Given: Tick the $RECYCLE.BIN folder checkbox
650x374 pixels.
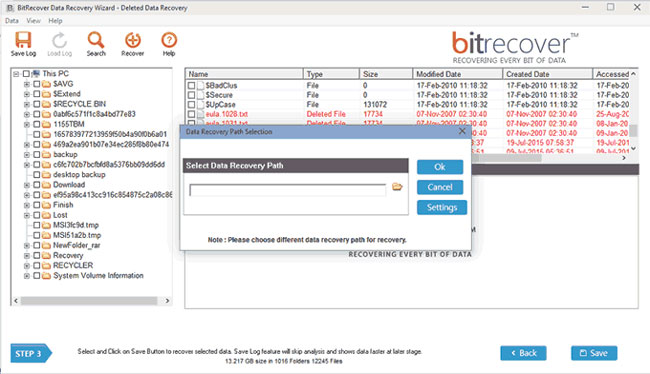Looking at the screenshot, I should (36, 104).
